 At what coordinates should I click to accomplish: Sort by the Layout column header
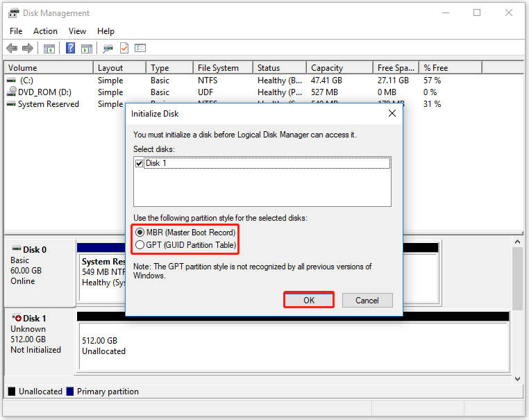[x=120, y=68]
